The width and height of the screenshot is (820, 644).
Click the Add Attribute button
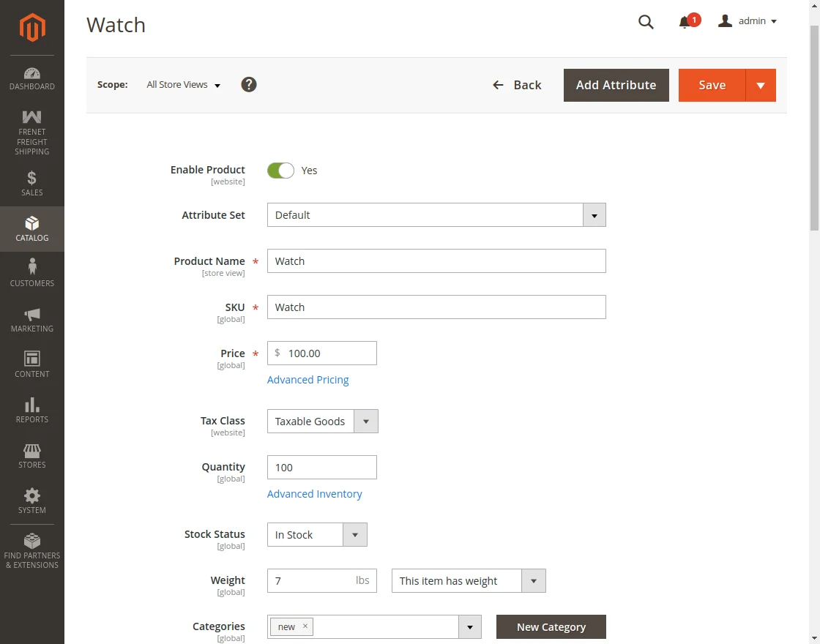tap(616, 85)
